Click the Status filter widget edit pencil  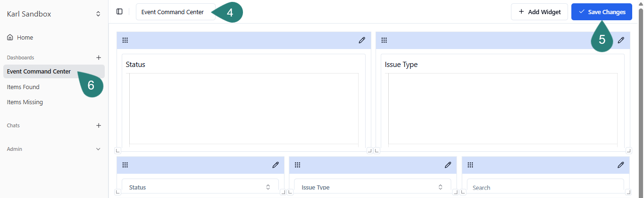coord(276,165)
